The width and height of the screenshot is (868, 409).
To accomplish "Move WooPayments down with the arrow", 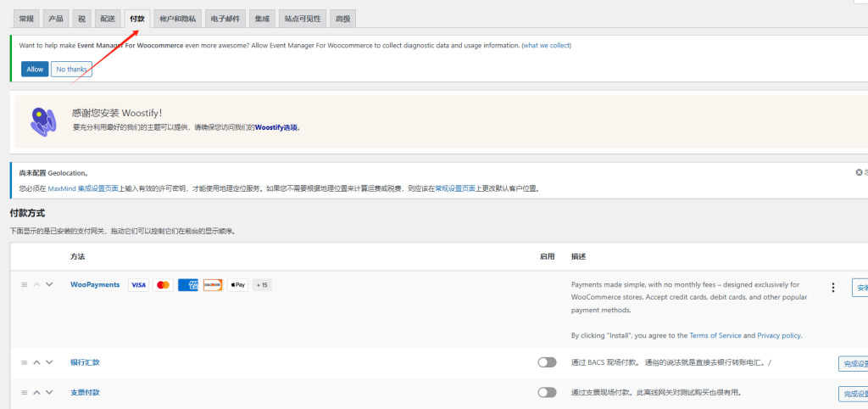I will [x=49, y=285].
